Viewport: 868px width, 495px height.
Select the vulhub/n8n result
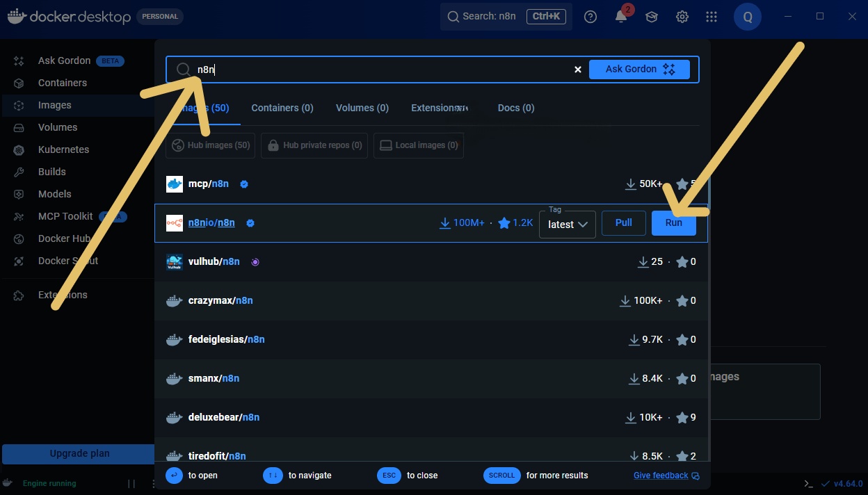(x=431, y=262)
